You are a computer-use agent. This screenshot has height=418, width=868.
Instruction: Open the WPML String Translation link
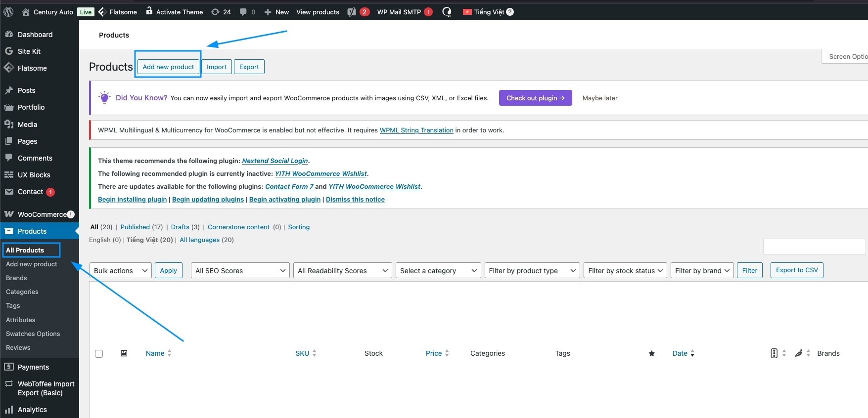416,130
